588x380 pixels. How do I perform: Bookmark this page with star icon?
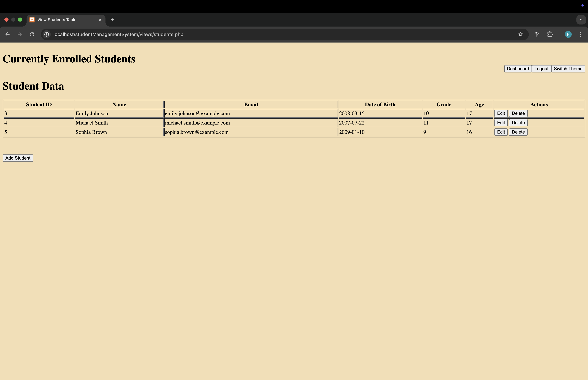520,34
